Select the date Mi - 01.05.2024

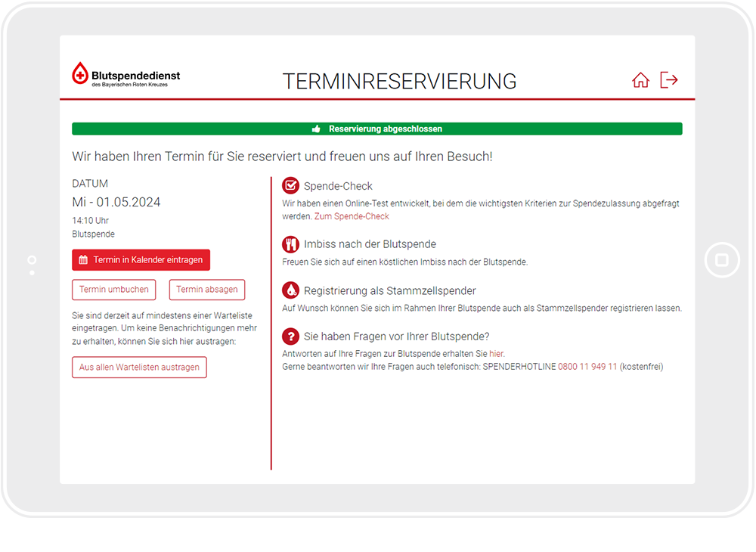116,202
